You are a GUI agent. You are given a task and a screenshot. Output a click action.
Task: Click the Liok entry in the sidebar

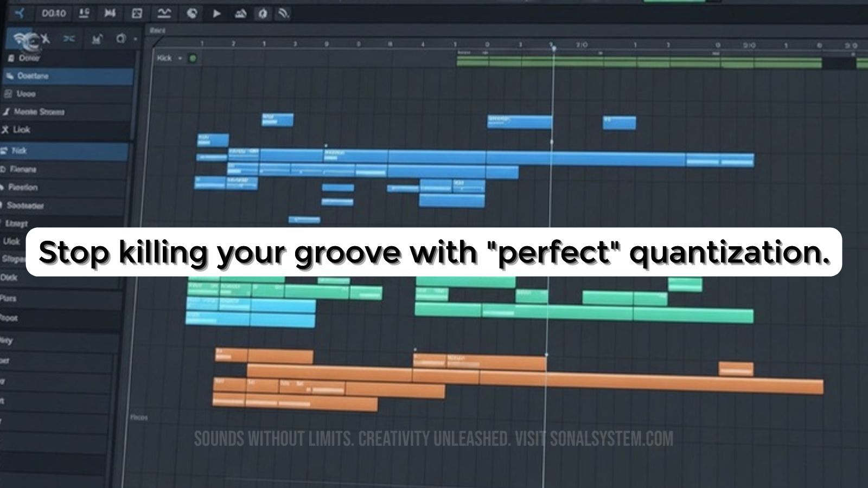pyautogui.click(x=21, y=130)
